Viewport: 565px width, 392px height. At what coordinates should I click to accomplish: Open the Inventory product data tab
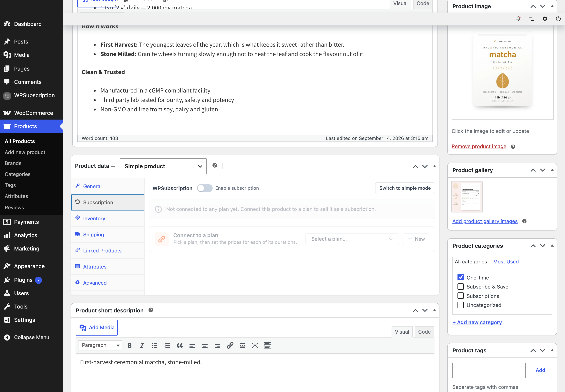pos(108,218)
